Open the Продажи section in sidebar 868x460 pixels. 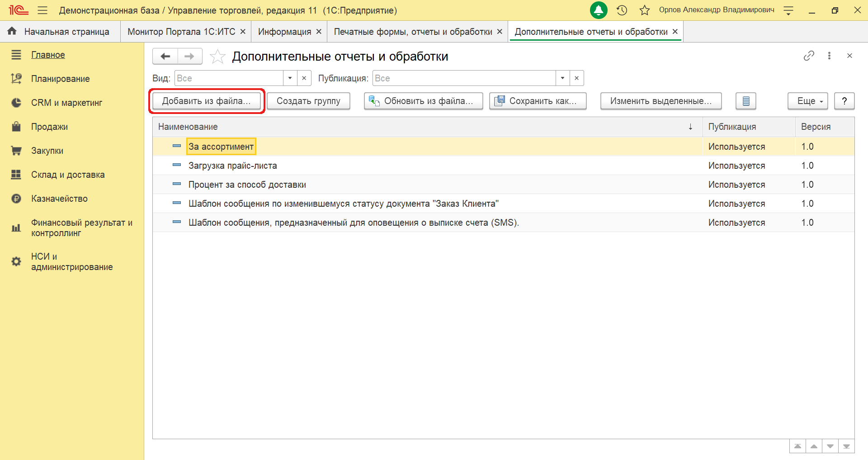49,127
